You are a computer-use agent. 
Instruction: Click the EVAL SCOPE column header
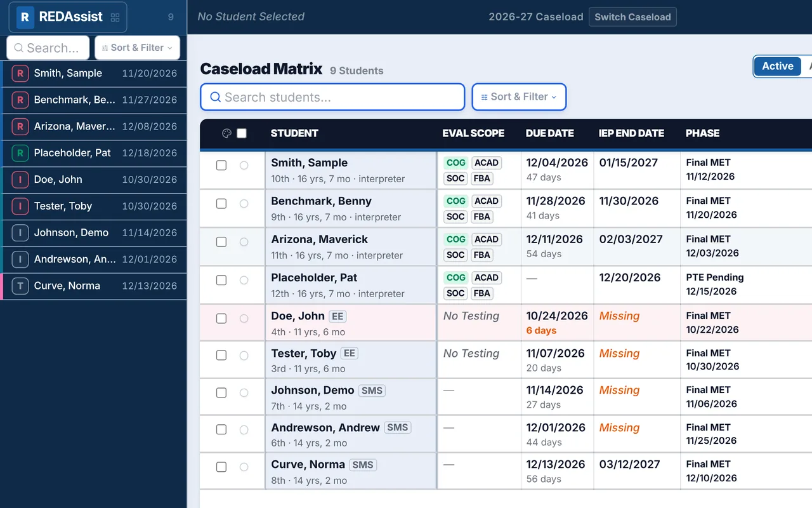pos(473,133)
